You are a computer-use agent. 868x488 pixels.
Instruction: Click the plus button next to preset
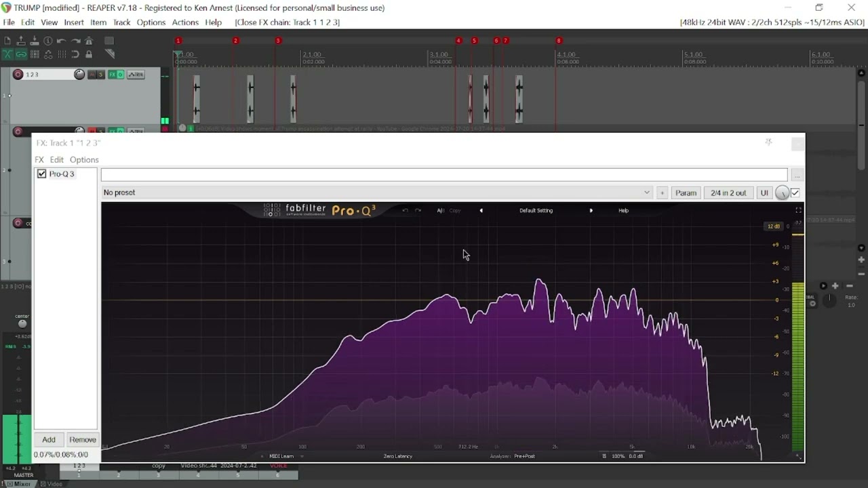662,193
